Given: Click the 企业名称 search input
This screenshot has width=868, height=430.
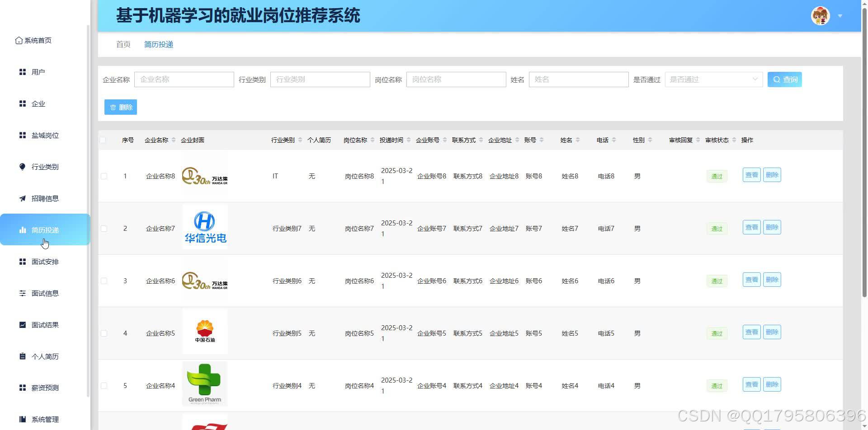Looking at the screenshot, I should pos(184,79).
